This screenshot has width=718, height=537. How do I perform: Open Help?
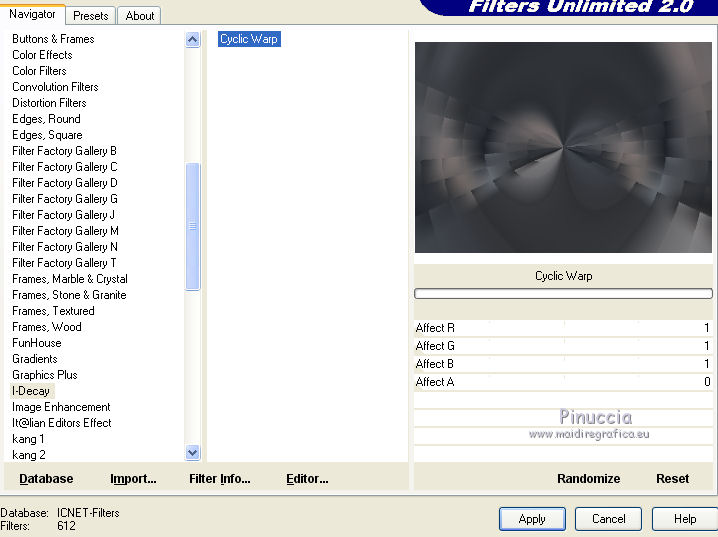click(x=685, y=519)
